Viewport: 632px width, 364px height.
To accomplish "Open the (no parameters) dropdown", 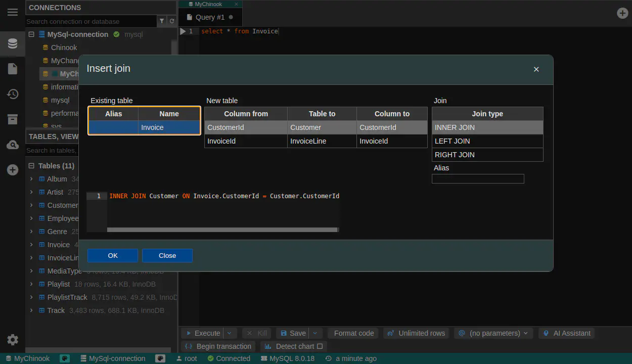I will tap(494, 333).
